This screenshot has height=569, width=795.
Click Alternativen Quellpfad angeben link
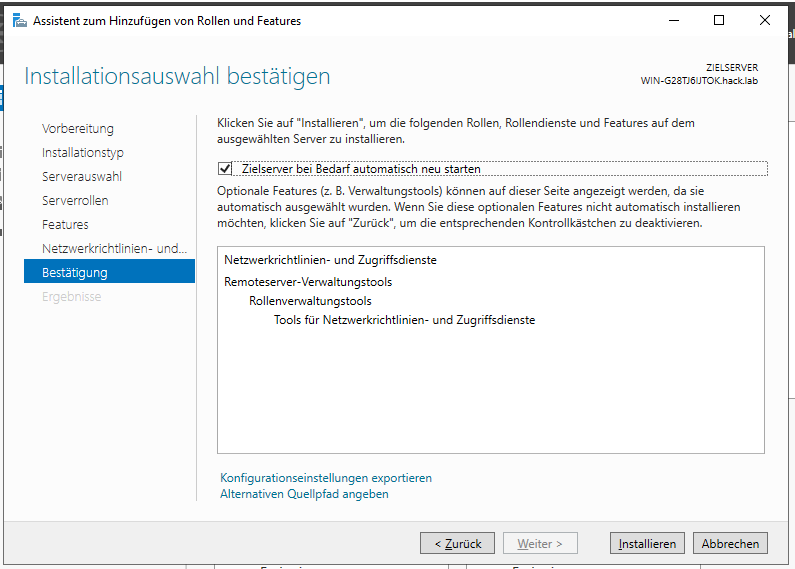point(304,494)
